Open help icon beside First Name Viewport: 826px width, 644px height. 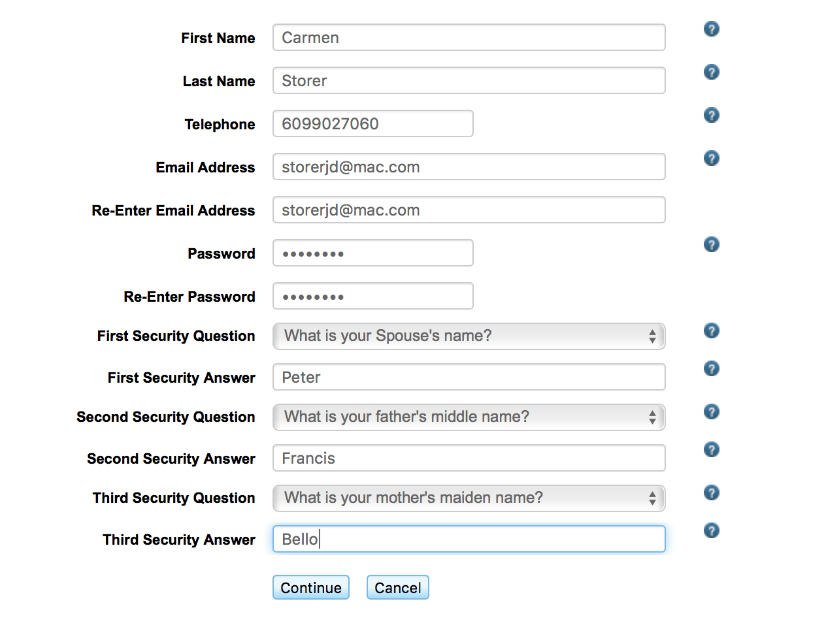711,29
